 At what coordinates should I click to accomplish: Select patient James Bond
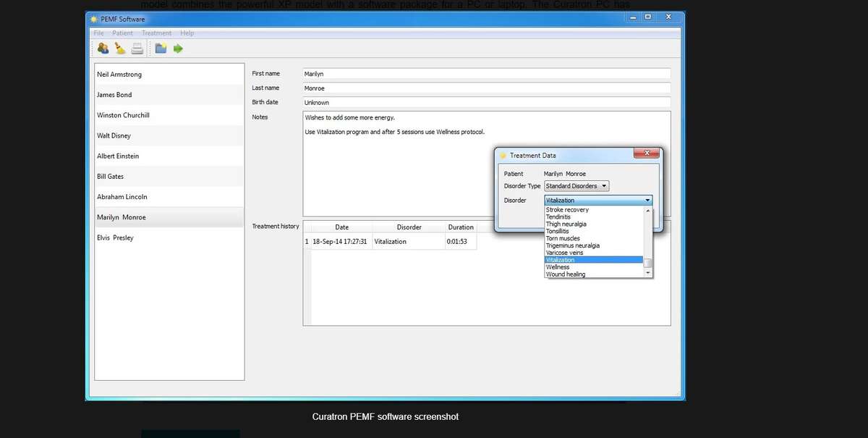tap(169, 95)
